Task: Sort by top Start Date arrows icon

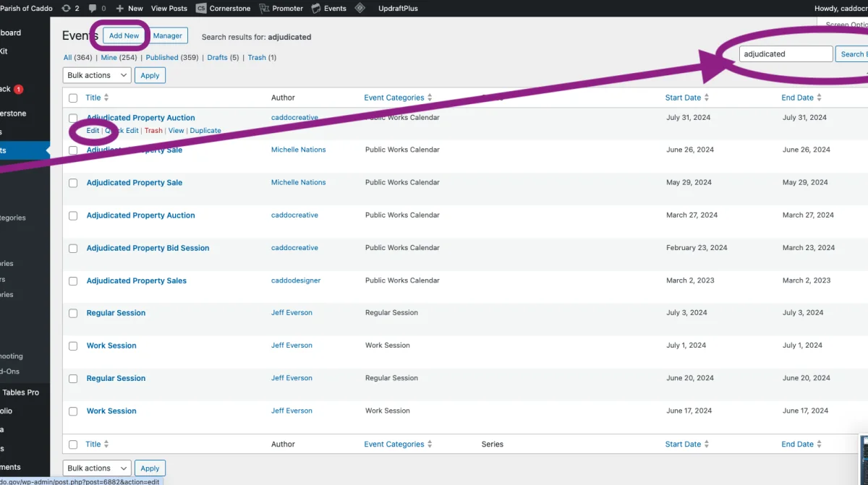Action: click(x=707, y=98)
